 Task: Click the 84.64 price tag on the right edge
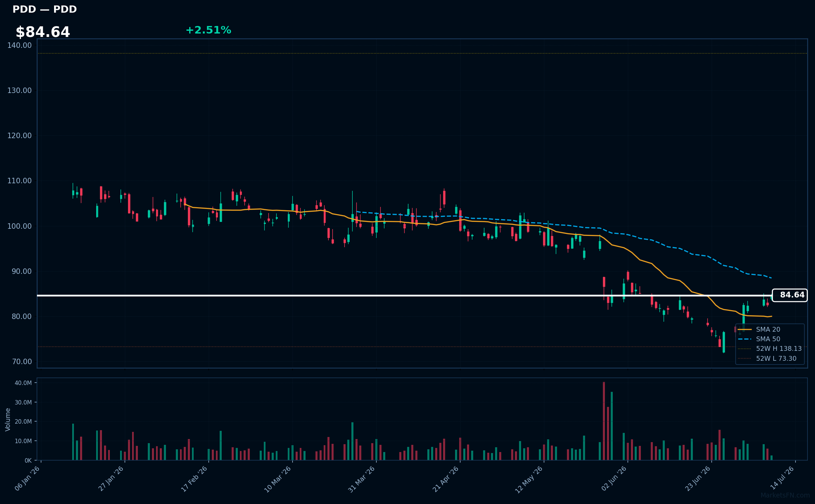(x=790, y=295)
